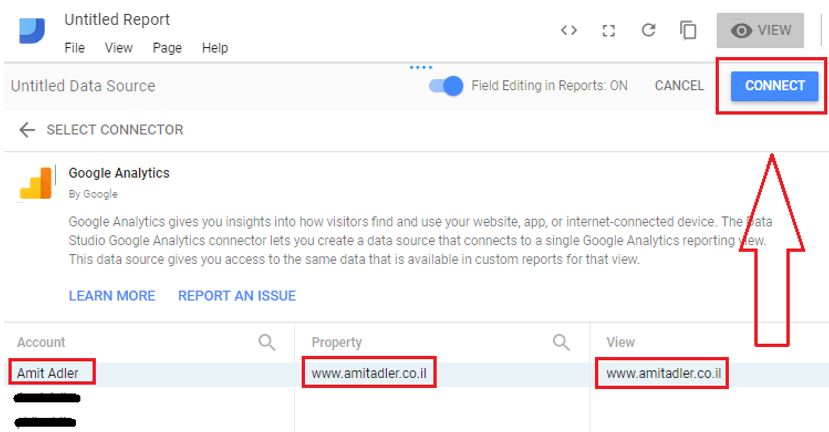The image size is (829, 432).
Task: Click the refresh data icon
Action: tap(648, 30)
